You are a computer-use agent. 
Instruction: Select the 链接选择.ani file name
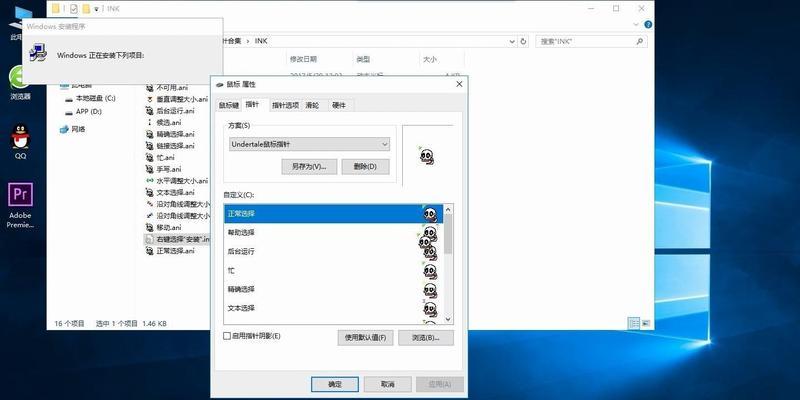tap(176, 146)
